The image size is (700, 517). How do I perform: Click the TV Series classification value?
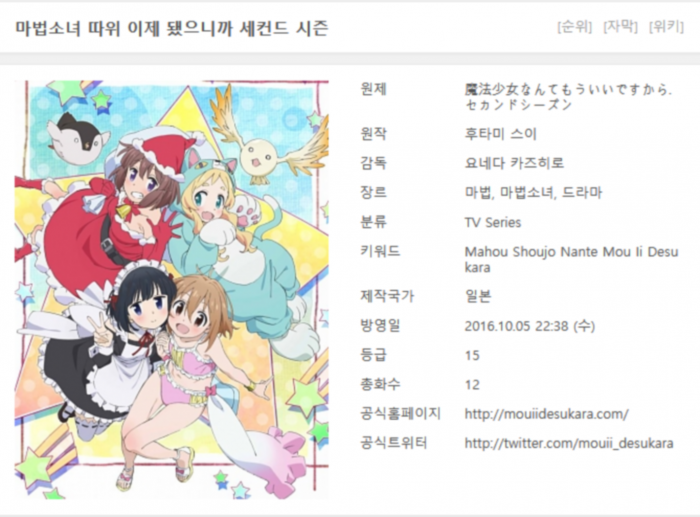pos(493,222)
